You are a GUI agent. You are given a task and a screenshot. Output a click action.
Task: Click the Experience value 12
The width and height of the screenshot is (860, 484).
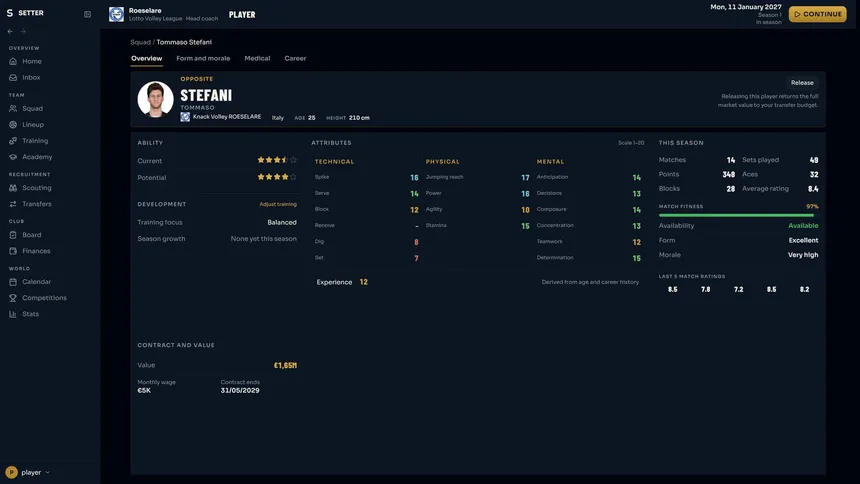pos(364,282)
